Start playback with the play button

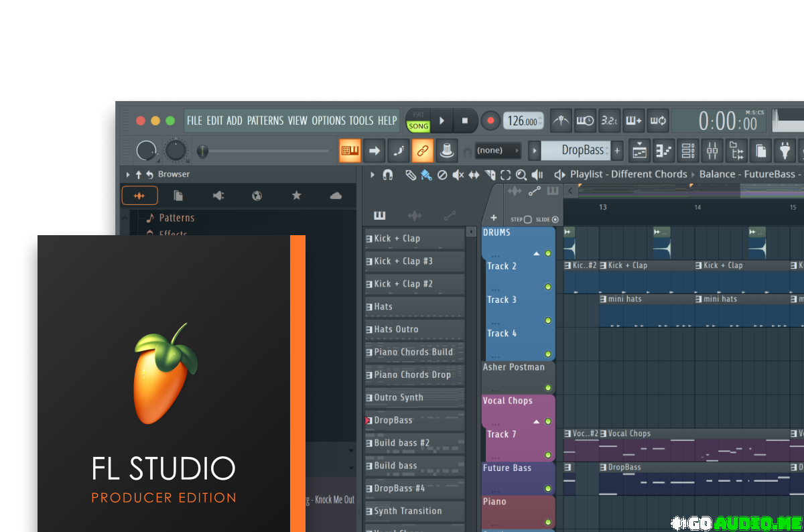point(442,121)
